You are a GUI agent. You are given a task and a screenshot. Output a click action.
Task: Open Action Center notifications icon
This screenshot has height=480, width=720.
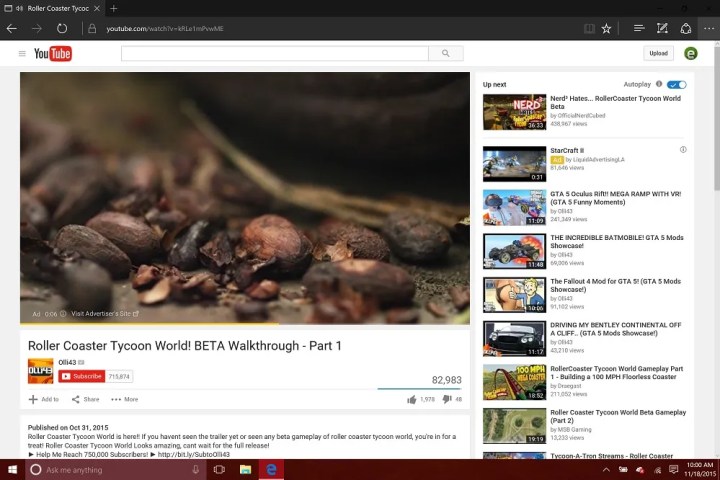[674, 469]
